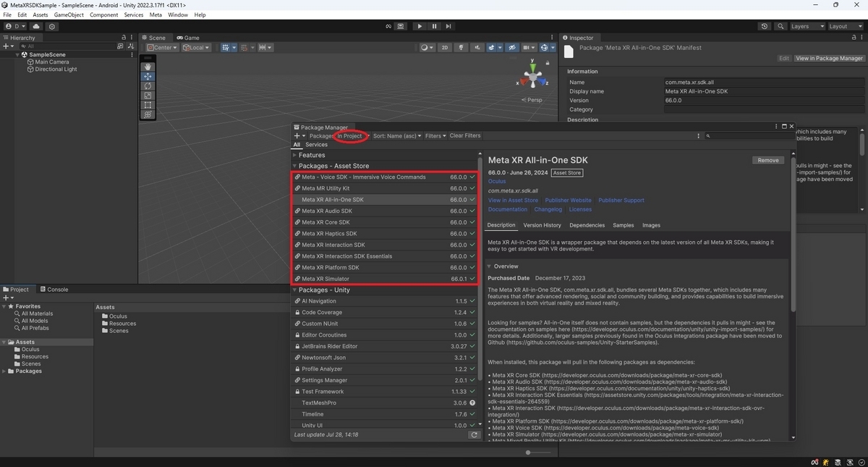The height and width of the screenshot is (467, 868).
Task: Refresh package list in Package Manager
Action: pos(474,435)
